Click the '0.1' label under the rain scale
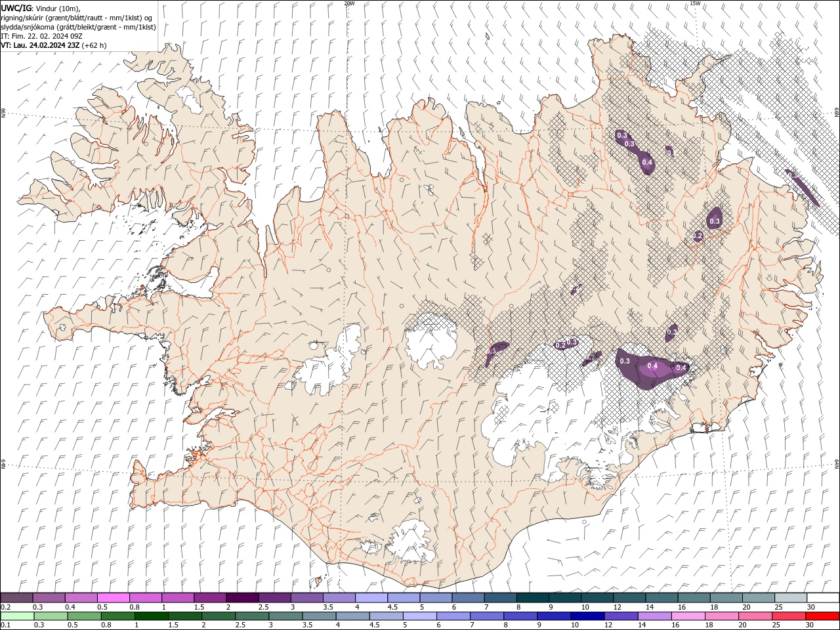 point(5,625)
